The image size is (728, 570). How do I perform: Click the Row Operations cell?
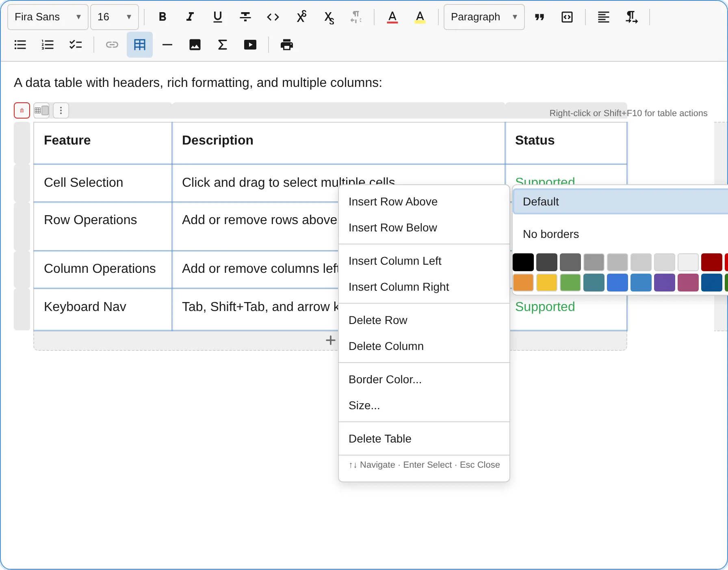[x=103, y=226]
